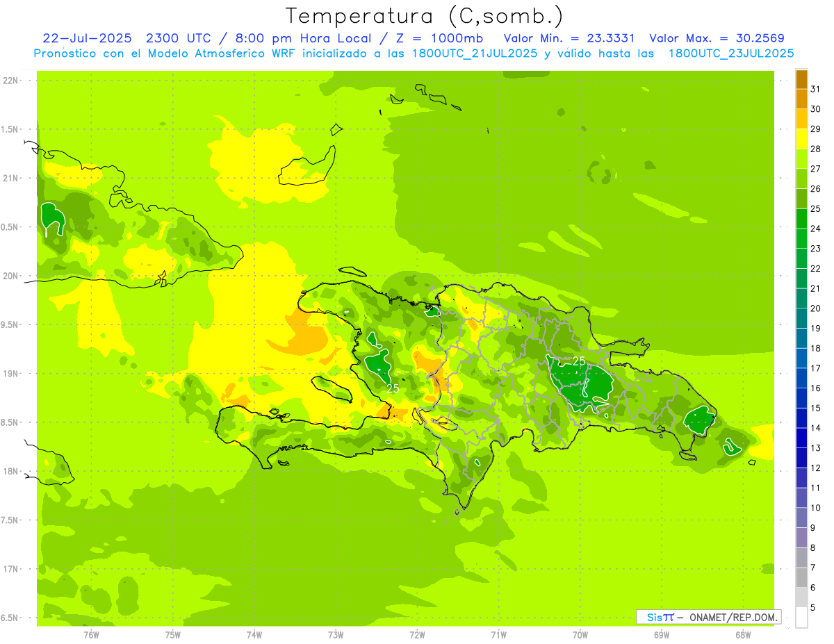
Task: Click the colorbar tick label "13"
Action: pyautogui.click(x=816, y=448)
